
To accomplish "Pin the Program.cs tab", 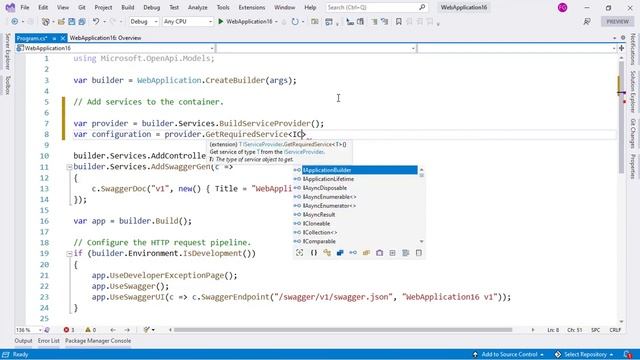I will (54, 38).
